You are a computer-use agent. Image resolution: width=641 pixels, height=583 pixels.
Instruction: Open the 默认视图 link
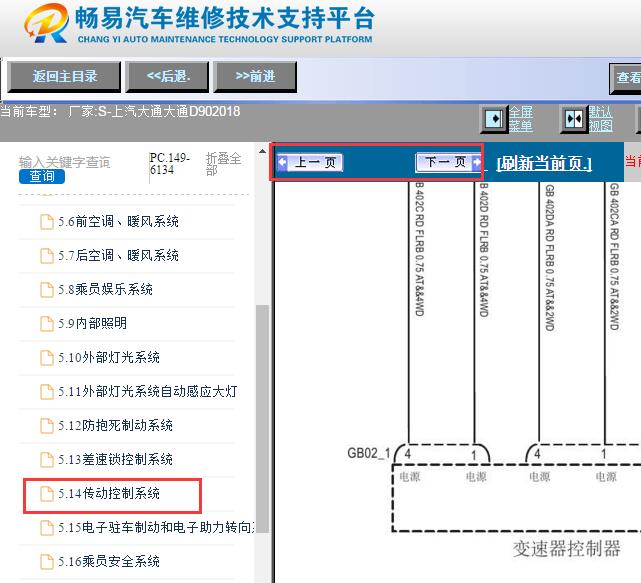601,119
